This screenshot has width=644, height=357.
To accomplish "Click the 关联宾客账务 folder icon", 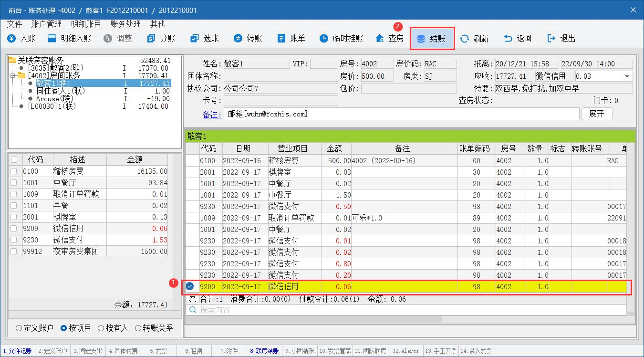I will pos(12,60).
